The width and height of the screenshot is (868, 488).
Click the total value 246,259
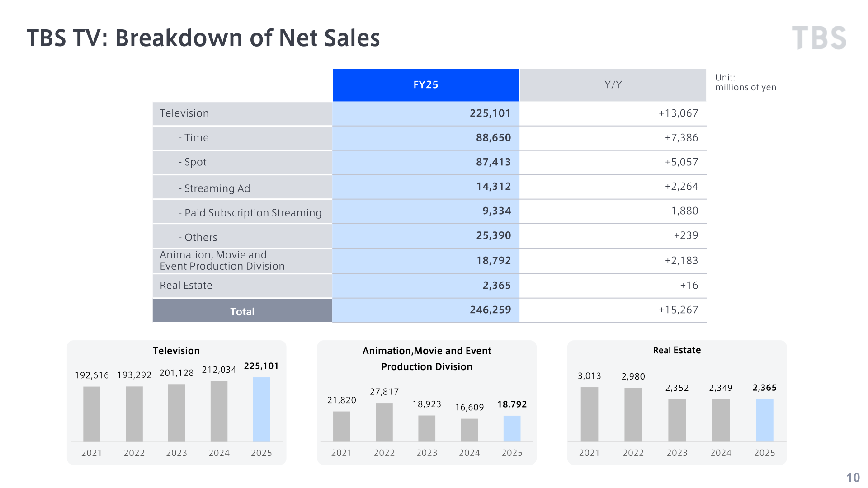point(490,310)
